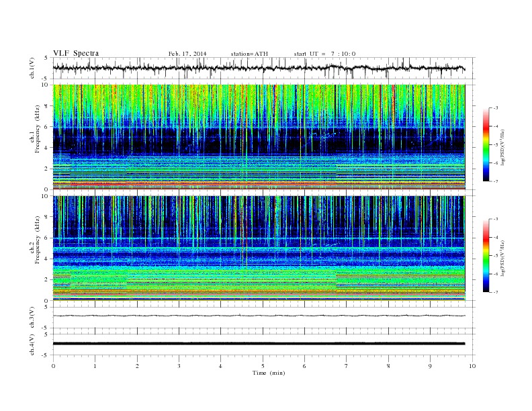Click the color scale bar beside ch.2 spectrogram
This screenshot has height=411, width=532.
coord(486,256)
